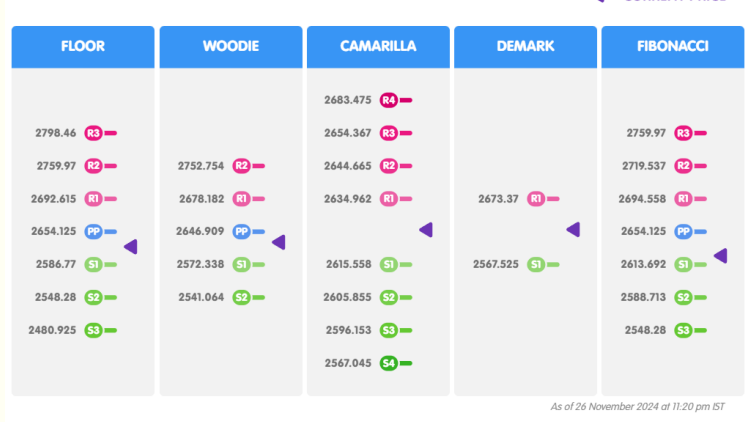Click the S3 badge in Fibonacci column
The image size is (750, 422).
(683, 330)
